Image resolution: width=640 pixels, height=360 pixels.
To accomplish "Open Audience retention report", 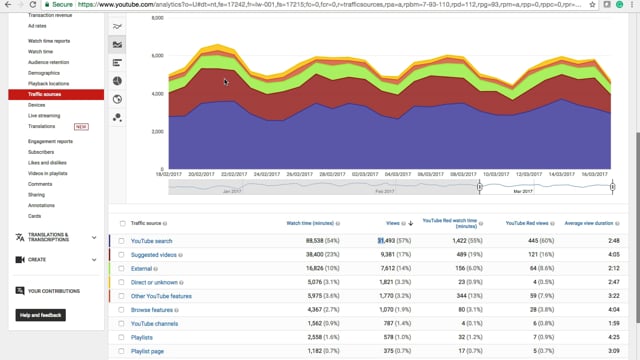I will click(48, 62).
